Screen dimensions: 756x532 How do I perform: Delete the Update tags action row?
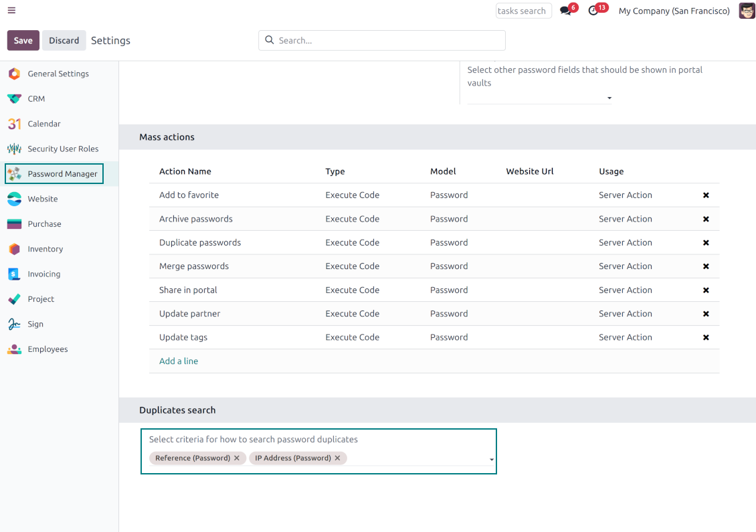(x=706, y=338)
